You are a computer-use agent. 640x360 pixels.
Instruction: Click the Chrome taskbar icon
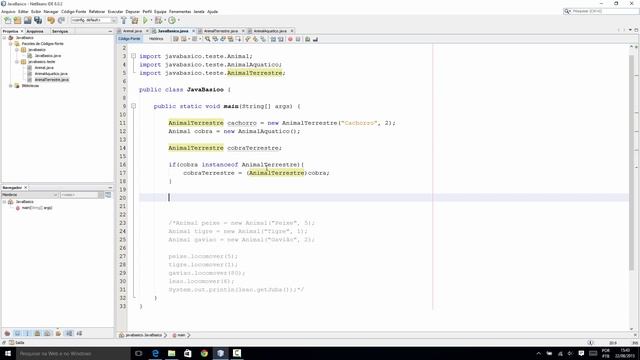click(204, 353)
